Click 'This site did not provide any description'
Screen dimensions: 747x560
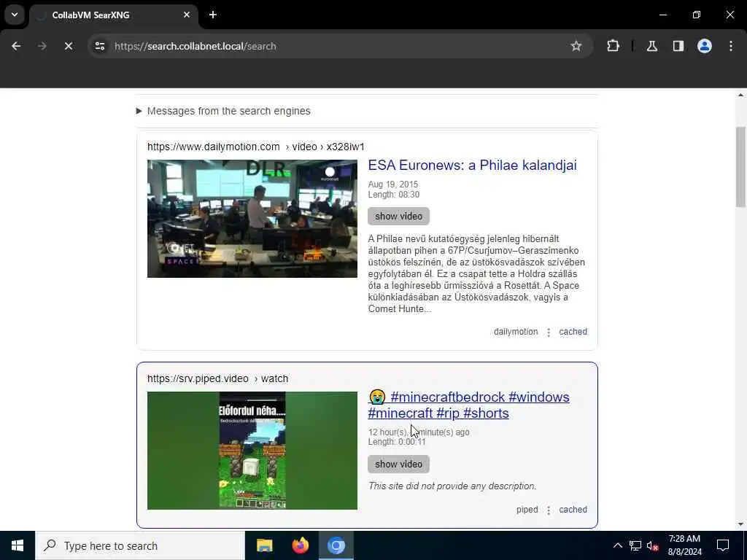pyautogui.click(x=452, y=486)
